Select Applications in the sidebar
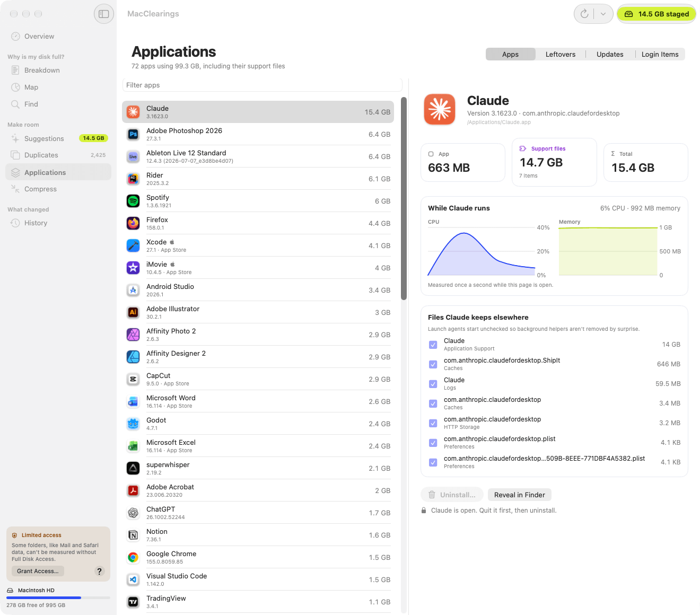The image size is (700, 615). [x=58, y=172]
